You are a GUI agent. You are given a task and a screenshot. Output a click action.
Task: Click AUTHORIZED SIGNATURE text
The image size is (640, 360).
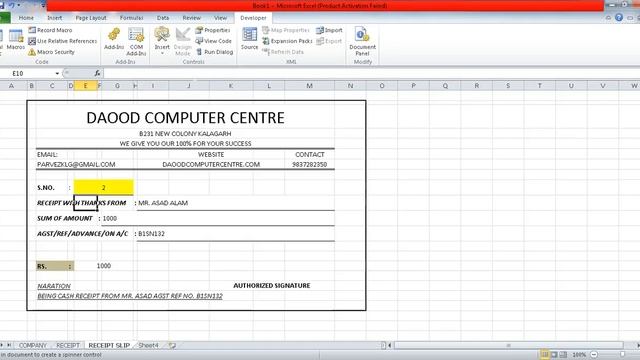click(272, 286)
